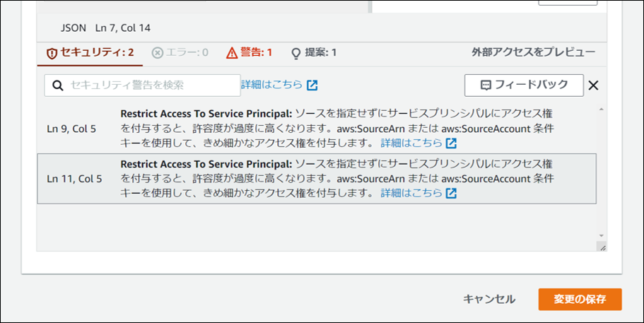Open 詳細はこちら link in Ln 11 warning

411,193
